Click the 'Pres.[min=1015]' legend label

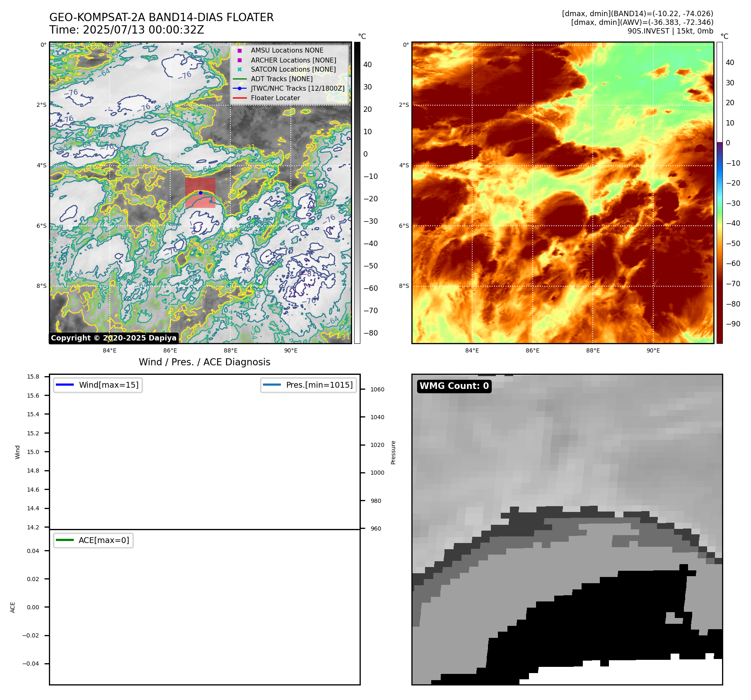tap(319, 385)
